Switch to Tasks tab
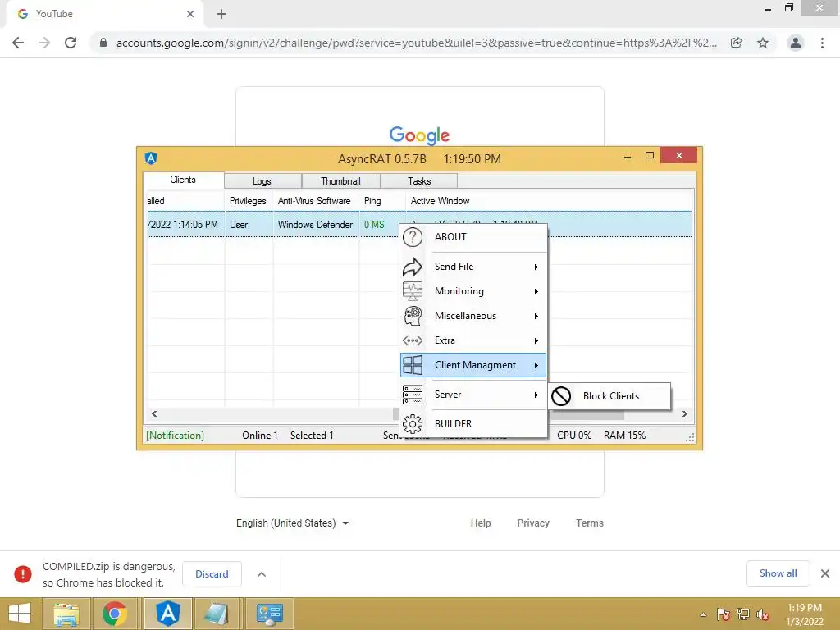This screenshot has height=630, width=840. click(x=419, y=181)
